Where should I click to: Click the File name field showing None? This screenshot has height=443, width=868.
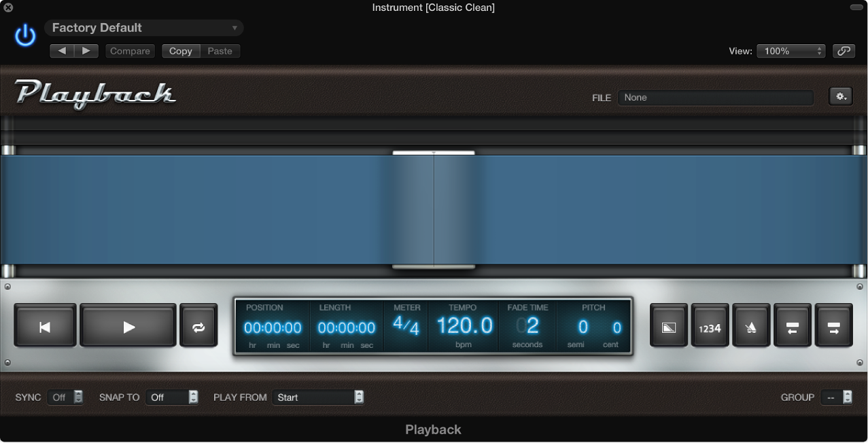click(715, 97)
